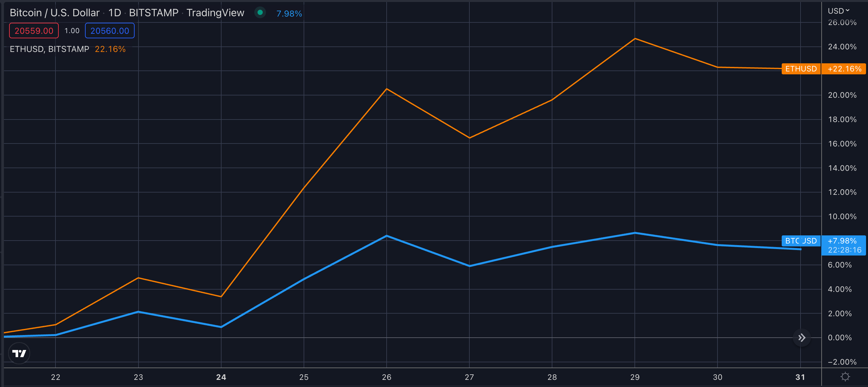Click the ETHUSD, BITSTAMP legend label
The width and height of the screenshot is (868, 387).
pyautogui.click(x=49, y=49)
